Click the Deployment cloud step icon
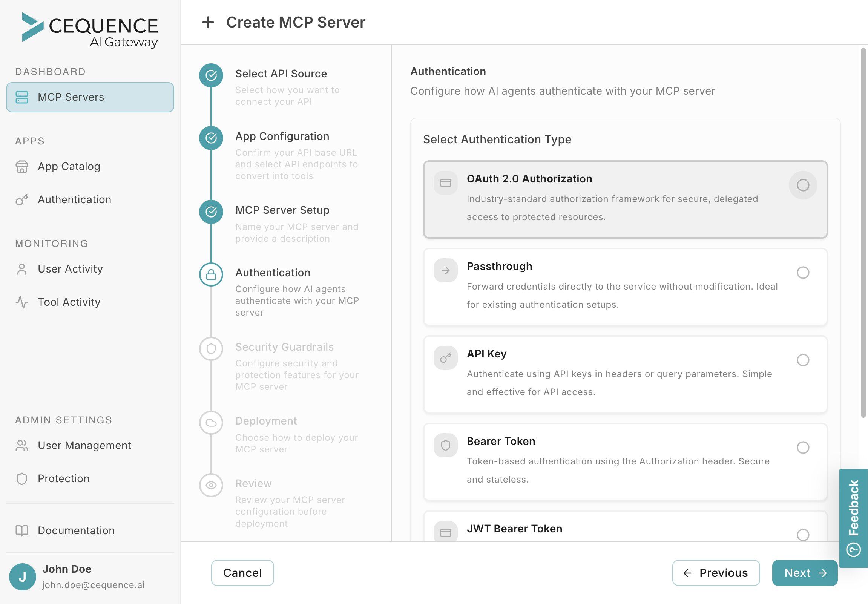Viewport: 868px width, 604px height. (x=211, y=423)
